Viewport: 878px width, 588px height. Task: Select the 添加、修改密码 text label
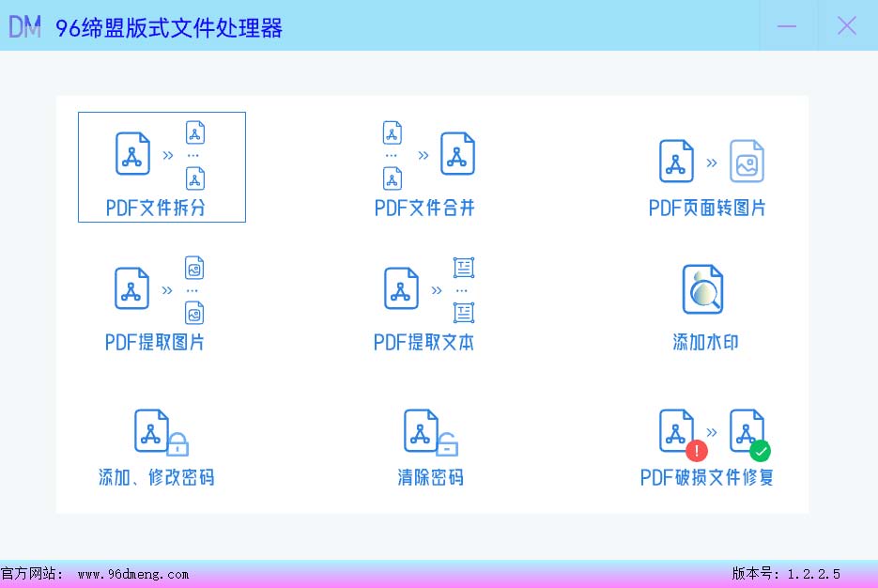pyautogui.click(x=157, y=478)
